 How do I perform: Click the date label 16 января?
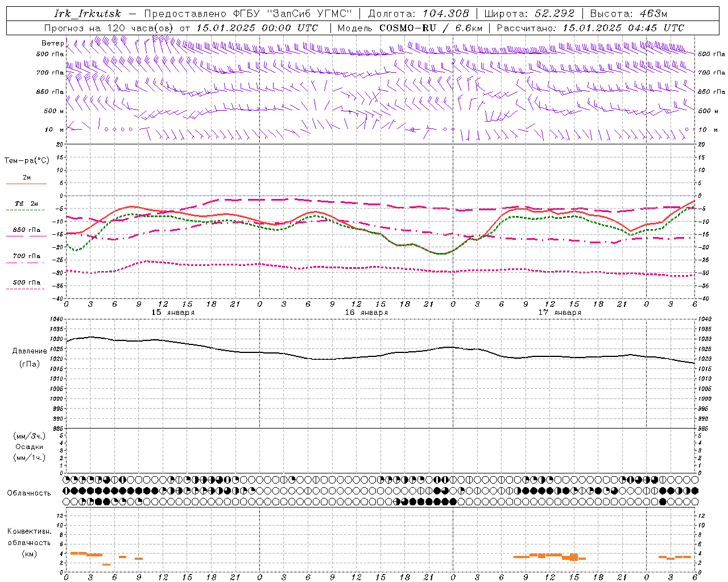click(367, 313)
